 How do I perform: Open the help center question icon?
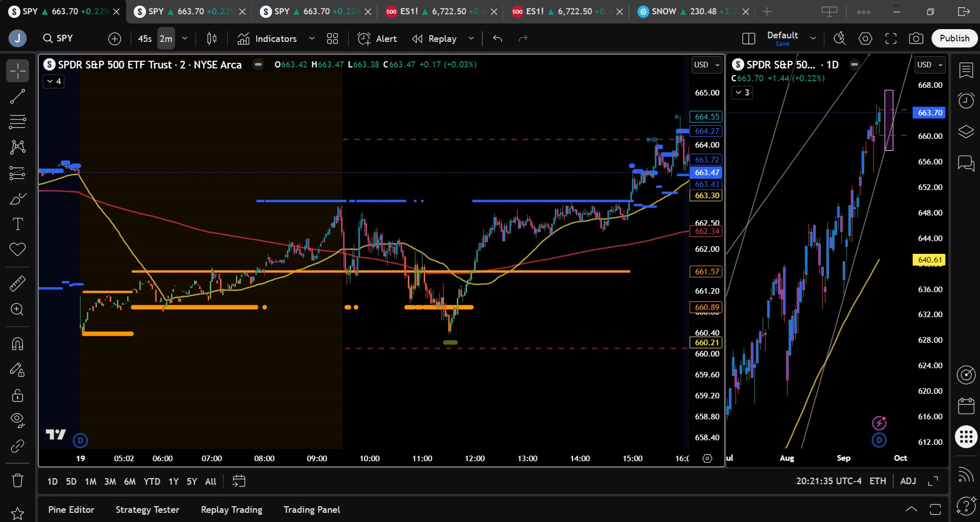pyautogui.click(x=966, y=506)
